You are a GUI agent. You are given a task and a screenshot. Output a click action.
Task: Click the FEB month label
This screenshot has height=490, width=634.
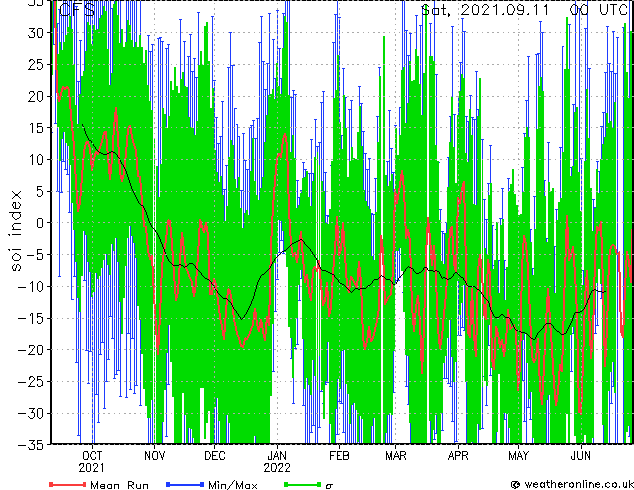[x=339, y=456]
